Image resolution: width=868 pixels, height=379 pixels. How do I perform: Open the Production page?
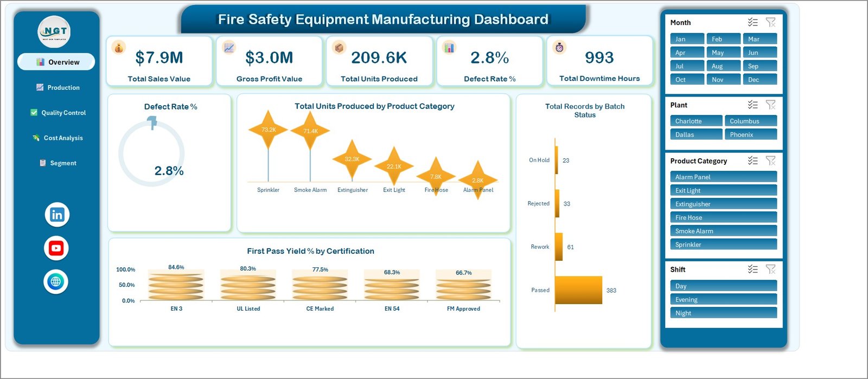[58, 87]
